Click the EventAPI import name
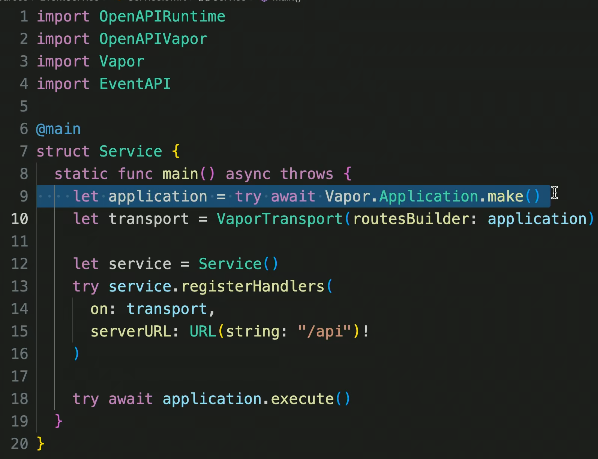The height and width of the screenshot is (459, 598). [x=135, y=84]
